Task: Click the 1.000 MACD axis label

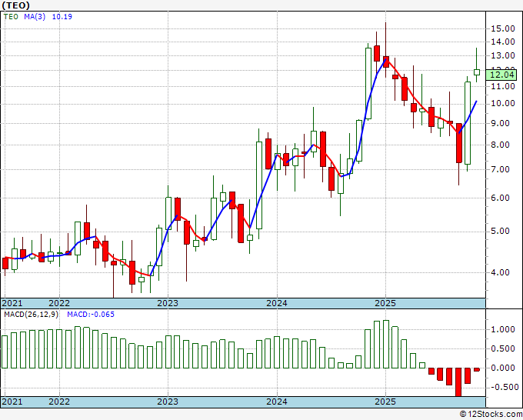Action: [x=503, y=329]
